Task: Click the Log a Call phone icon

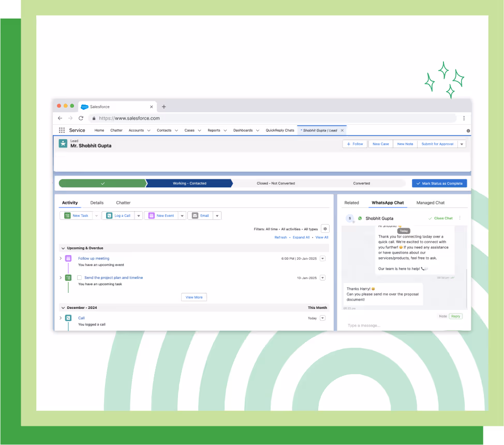Action: [109, 216]
